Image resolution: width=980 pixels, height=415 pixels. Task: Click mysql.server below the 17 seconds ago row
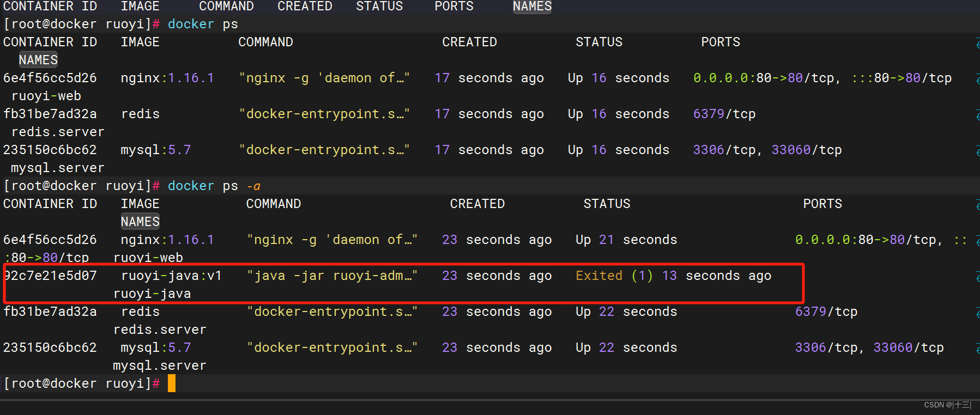(x=58, y=168)
